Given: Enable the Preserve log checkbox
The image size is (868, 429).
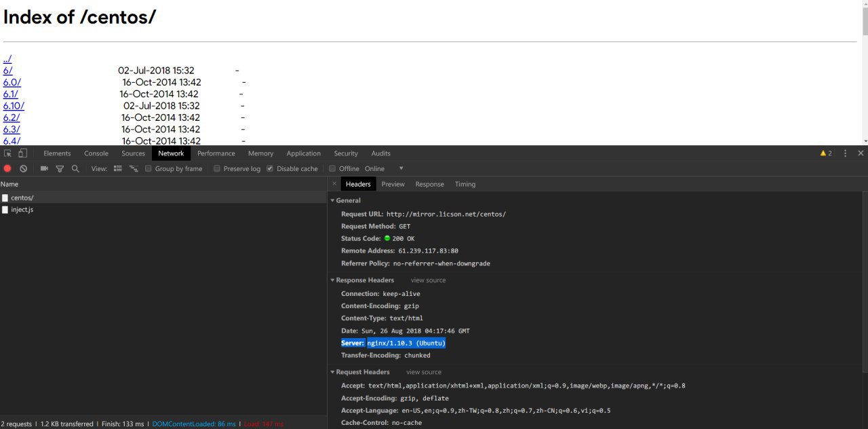Looking at the screenshot, I should tap(217, 168).
